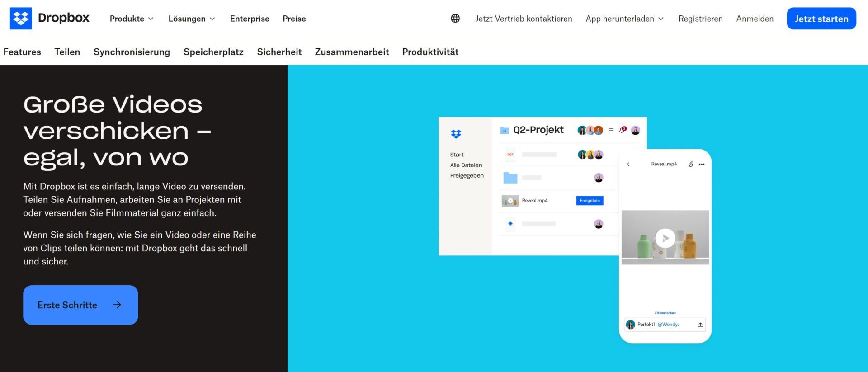Click the link icon in the phone header
The height and width of the screenshot is (372, 868).
tap(691, 165)
